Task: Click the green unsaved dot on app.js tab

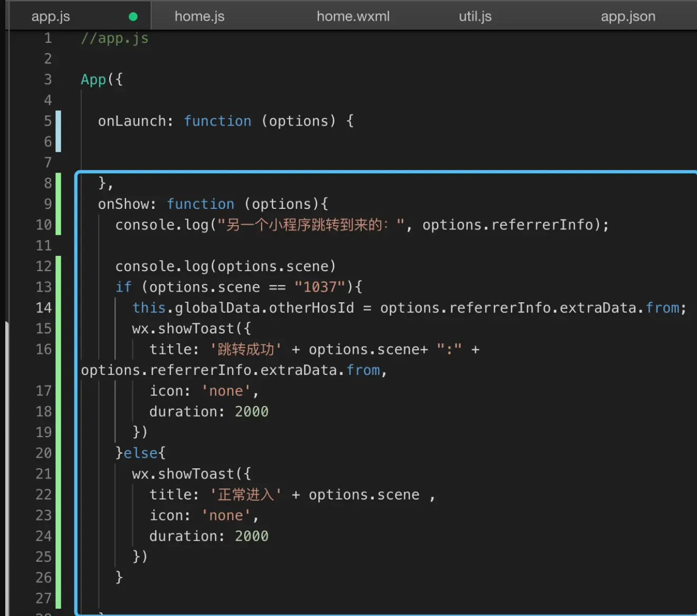Action: coord(133,17)
